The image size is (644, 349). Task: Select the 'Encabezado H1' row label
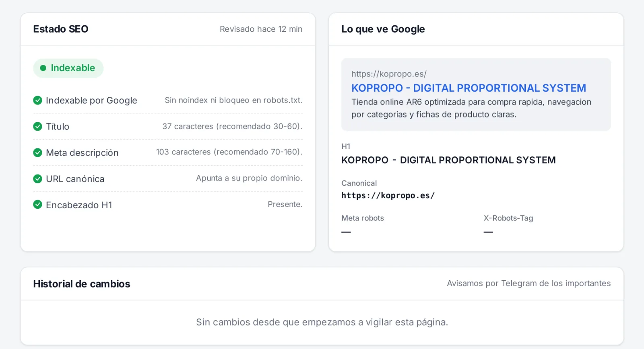[79, 205]
